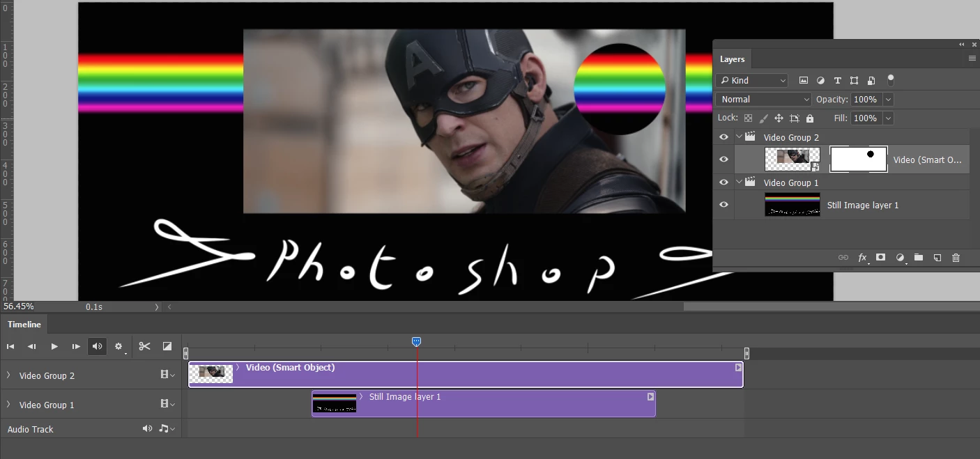Create a new group folder
Viewport: 980px width, 459px height.
[919, 258]
